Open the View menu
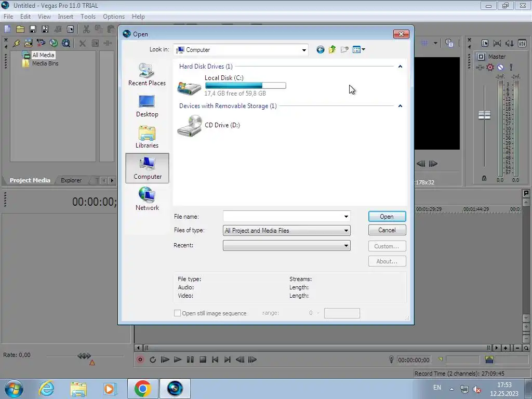This screenshot has height=399, width=532. [44, 17]
